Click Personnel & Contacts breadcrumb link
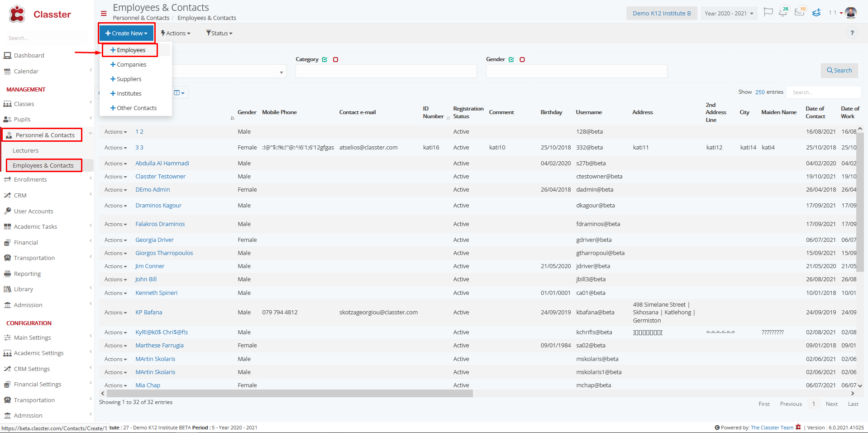 click(x=141, y=18)
